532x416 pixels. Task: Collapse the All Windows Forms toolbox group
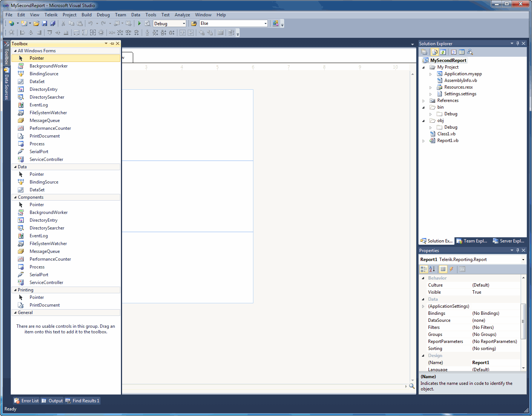15,51
